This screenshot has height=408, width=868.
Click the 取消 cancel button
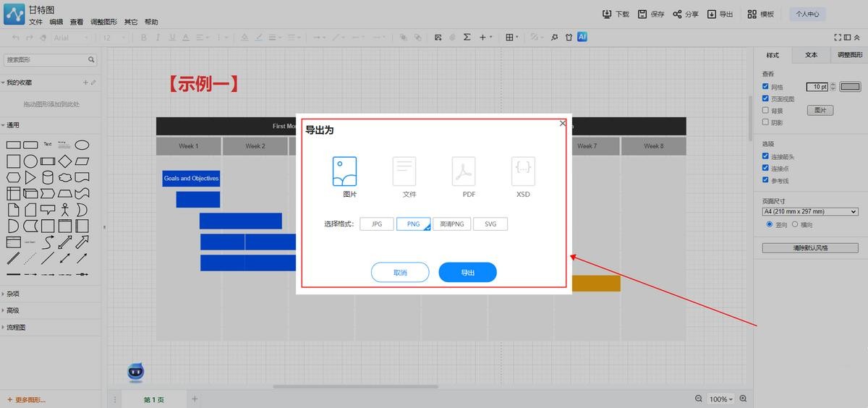pyautogui.click(x=400, y=273)
